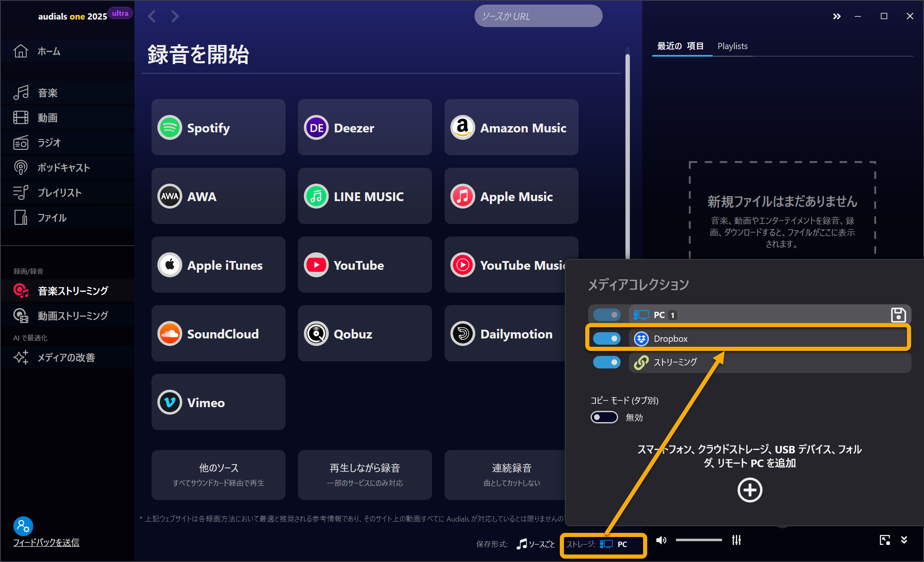This screenshot has width=924, height=562.
Task: Open the ファイル section
Action: [x=67, y=218]
